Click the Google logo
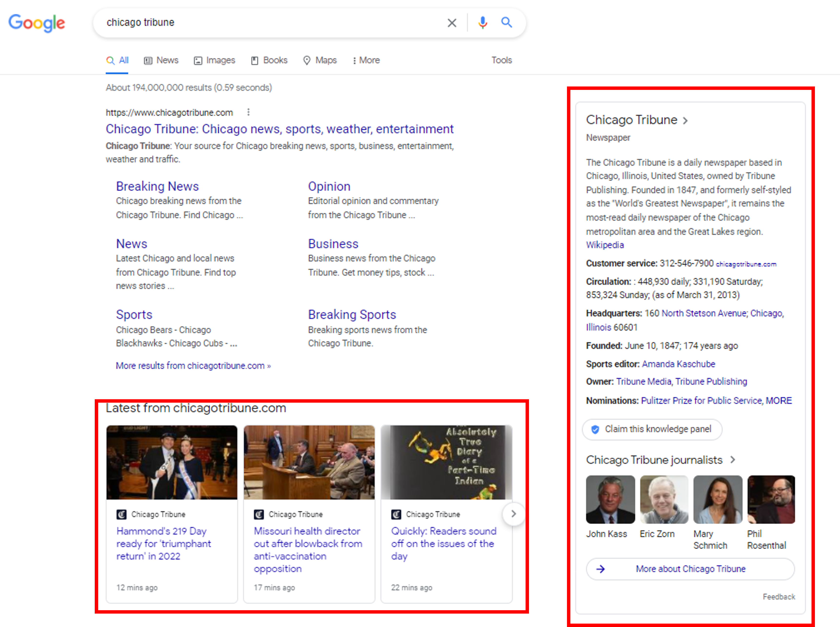Viewport: 840px width, 627px height. pyautogui.click(x=37, y=23)
